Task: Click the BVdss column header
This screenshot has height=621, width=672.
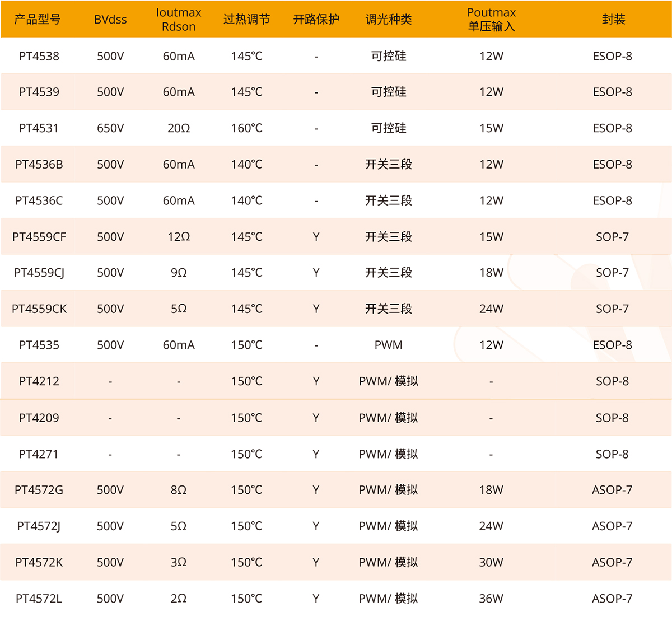Action: 110,20
